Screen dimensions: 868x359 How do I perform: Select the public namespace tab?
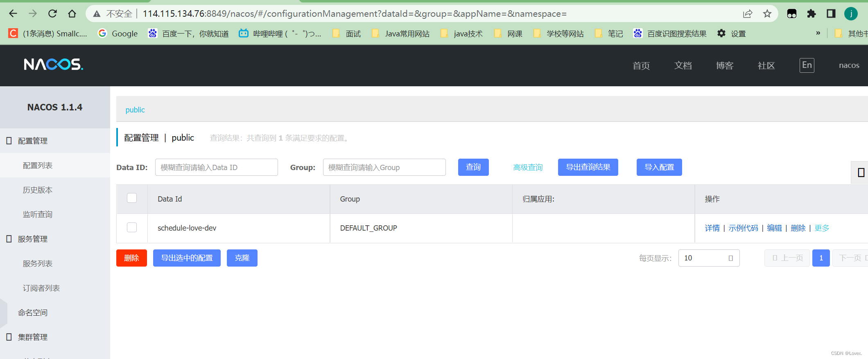[135, 110]
